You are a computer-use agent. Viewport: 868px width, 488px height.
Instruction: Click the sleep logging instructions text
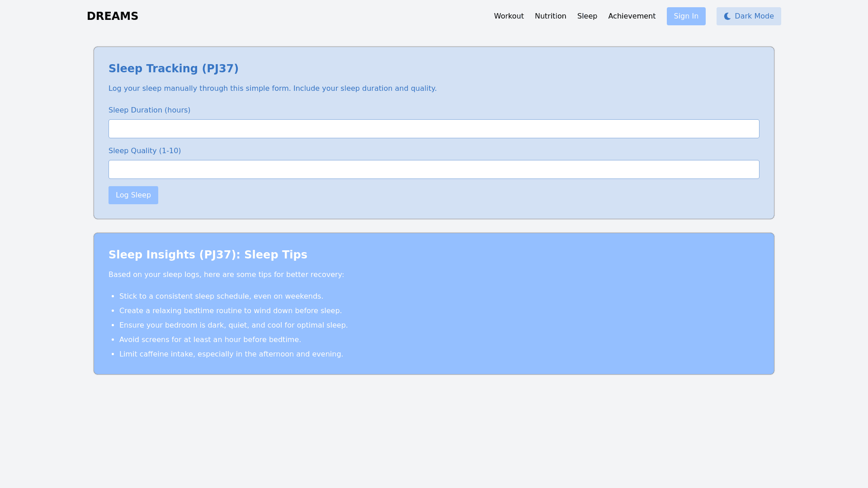[272, 88]
